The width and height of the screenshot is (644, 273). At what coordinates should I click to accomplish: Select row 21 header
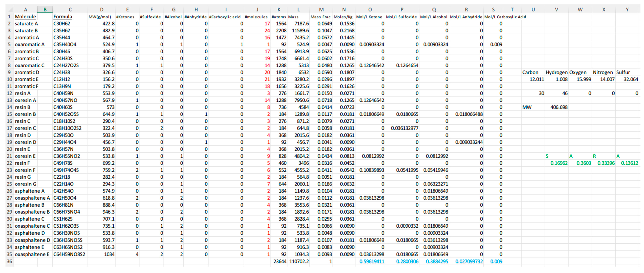coord(9,156)
